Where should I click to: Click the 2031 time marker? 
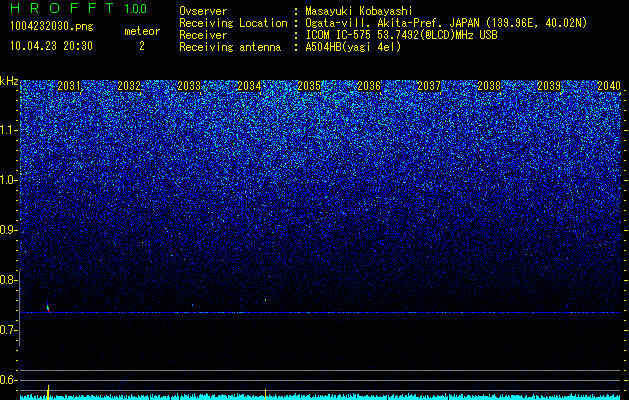(x=69, y=86)
